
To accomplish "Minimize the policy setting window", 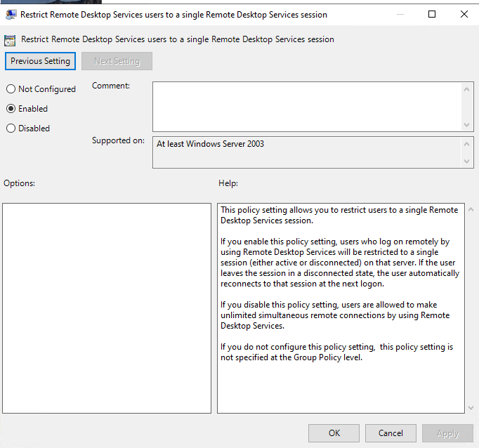I will [400, 14].
